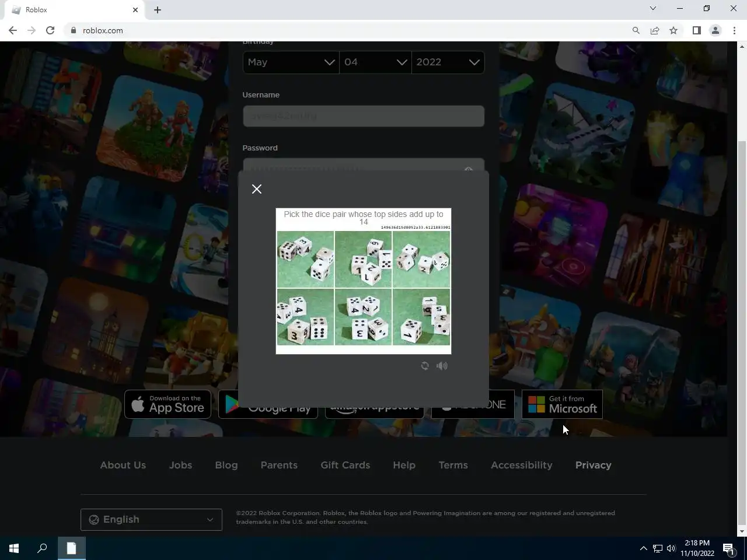Screen dimensions: 747x560
Task: Open the birthday day dropdown showing 04
Action: (x=375, y=62)
